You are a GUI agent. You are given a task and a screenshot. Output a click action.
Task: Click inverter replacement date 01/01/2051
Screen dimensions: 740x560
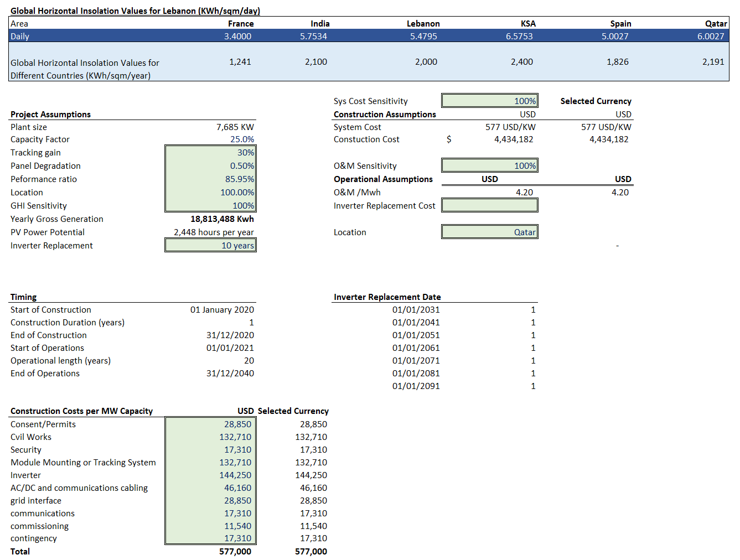coord(416,335)
